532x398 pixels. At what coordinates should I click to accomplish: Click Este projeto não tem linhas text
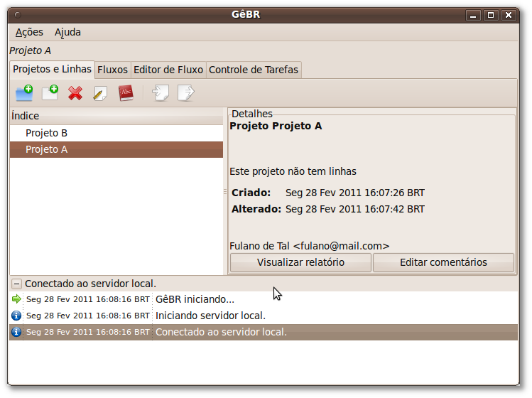coord(293,171)
